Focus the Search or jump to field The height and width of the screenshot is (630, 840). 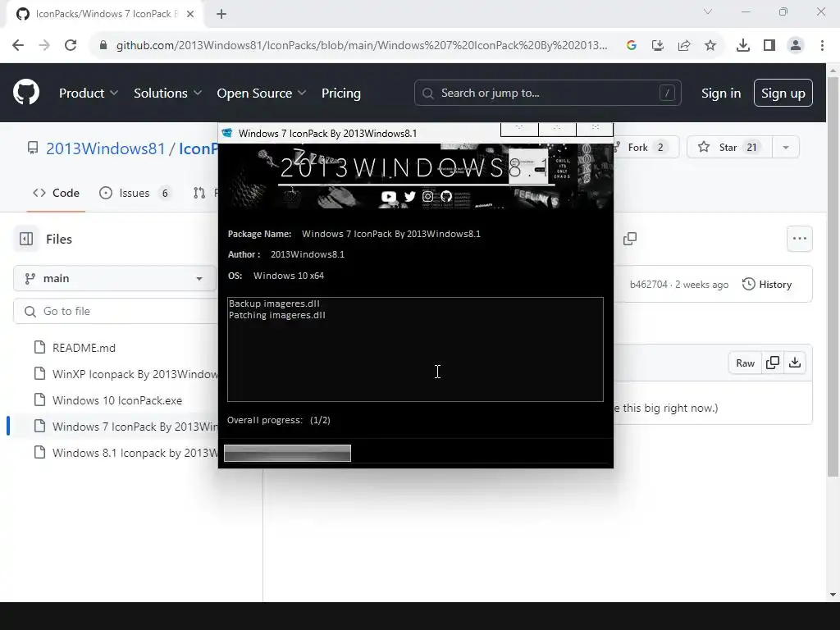pos(547,94)
